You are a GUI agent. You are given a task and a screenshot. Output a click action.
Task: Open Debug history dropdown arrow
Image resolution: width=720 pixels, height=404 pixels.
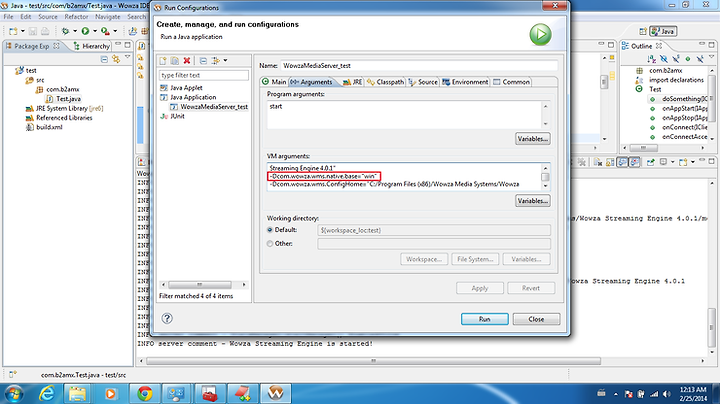(75, 31)
